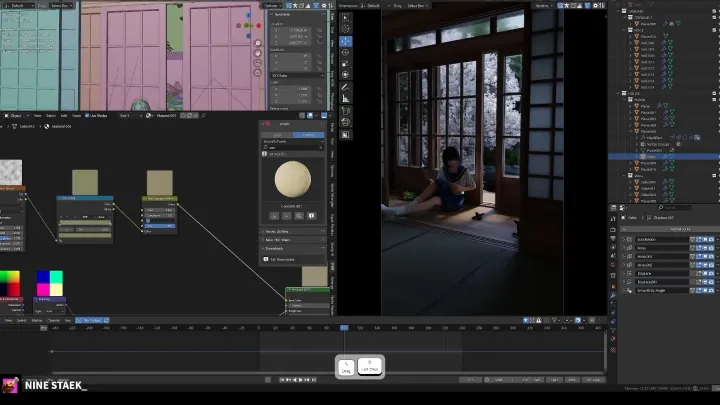Expand the Subdivision modifier panel
The height and width of the screenshot is (405, 720).
pos(624,239)
